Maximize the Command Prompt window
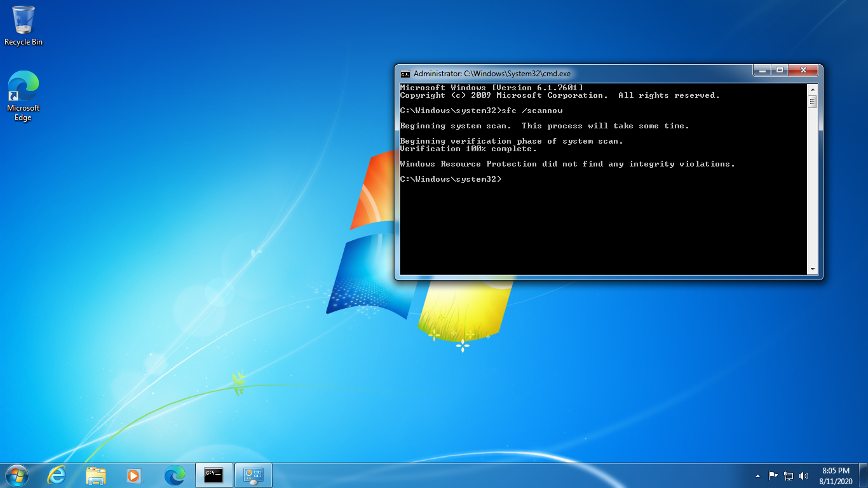 pos(780,70)
